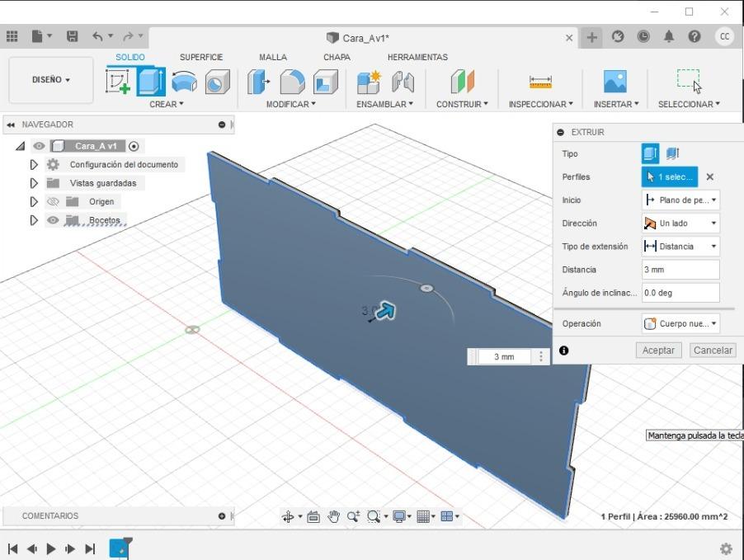Select the Press Pull tool

coord(259,82)
